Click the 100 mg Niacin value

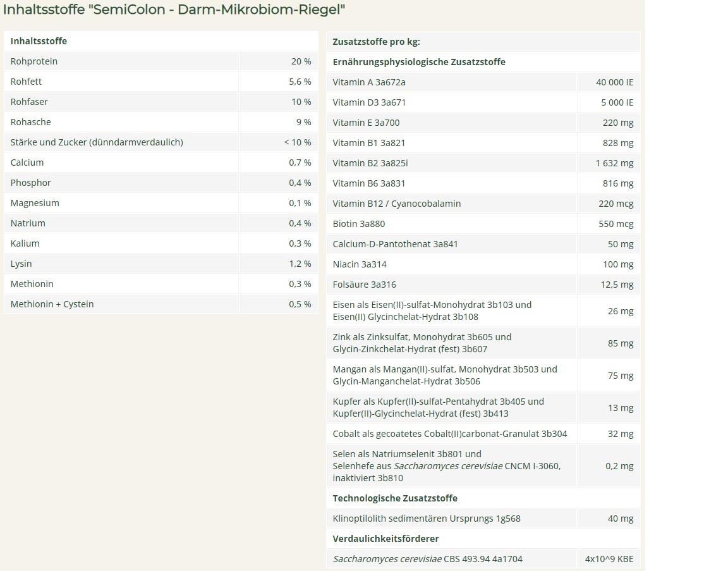pyautogui.click(x=618, y=264)
